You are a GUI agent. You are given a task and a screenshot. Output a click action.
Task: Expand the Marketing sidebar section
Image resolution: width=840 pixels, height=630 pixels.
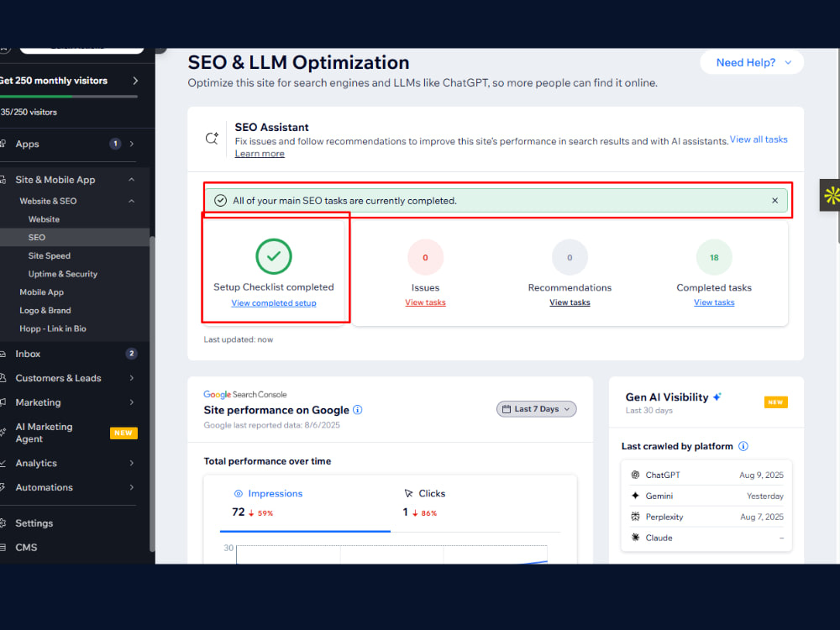tap(132, 402)
